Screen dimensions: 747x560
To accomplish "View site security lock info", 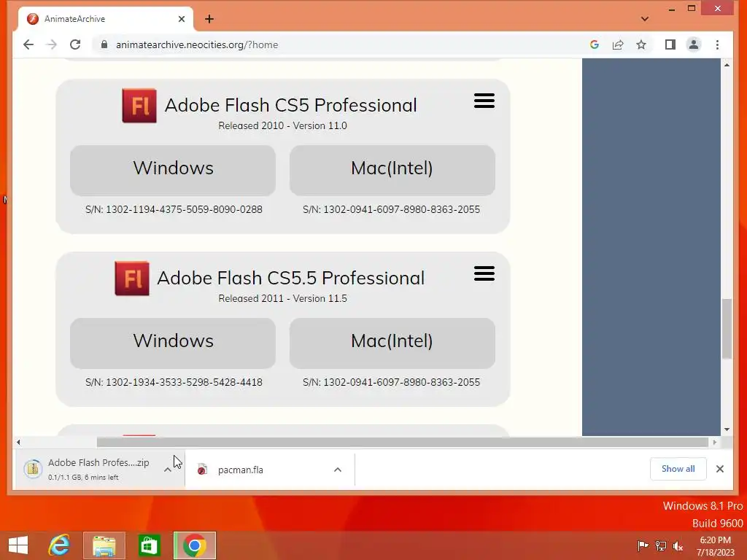I will click(104, 44).
